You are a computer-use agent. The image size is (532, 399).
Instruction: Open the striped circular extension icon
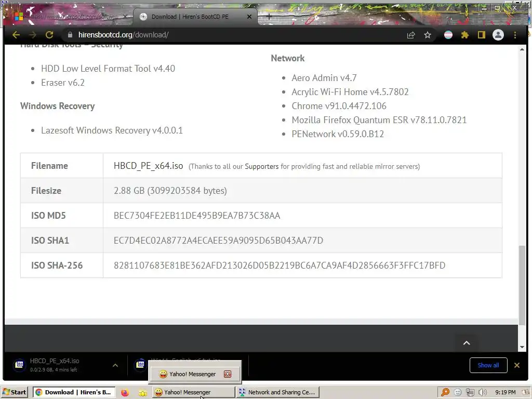point(448,35)
